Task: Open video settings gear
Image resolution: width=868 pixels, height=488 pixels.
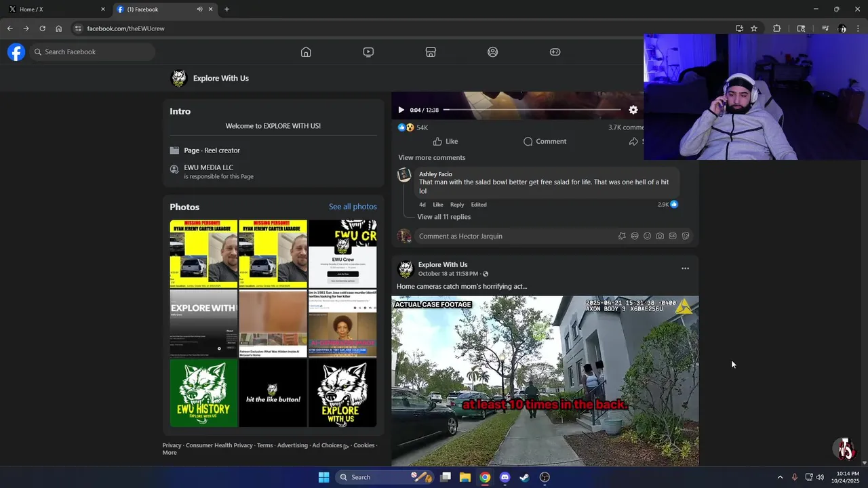Action: point(633,110)
